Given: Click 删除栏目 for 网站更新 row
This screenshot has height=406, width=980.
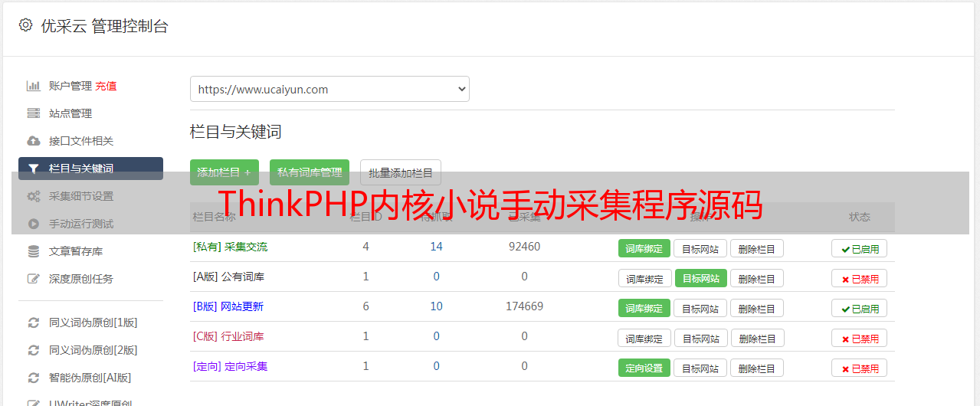Looking at the screenshot, I should coord(757,308).
